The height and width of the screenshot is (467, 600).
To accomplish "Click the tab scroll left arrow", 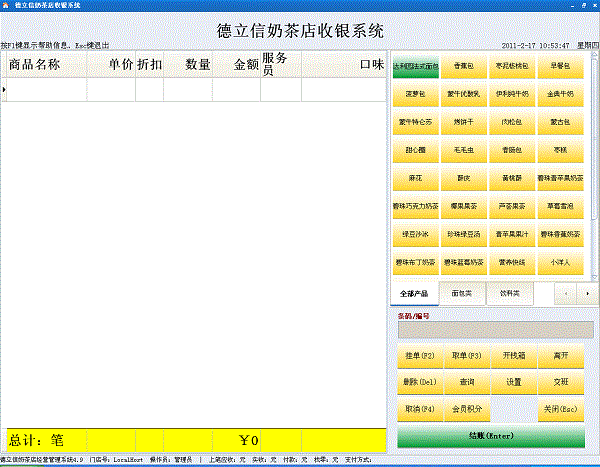I will click(x=566, y=294).
